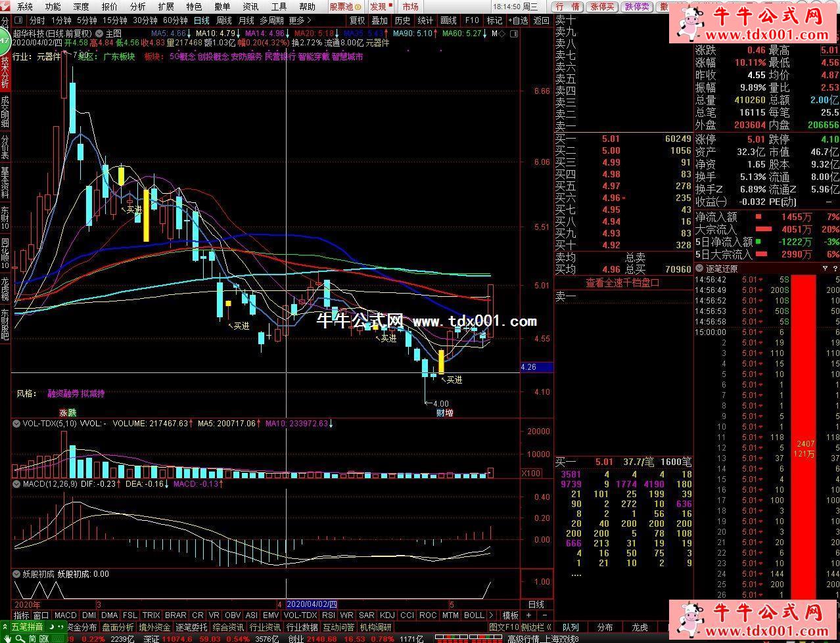This screenshot has height=643, width=840.
Task: Zoom out chart with − button
Action: coord(544,615)
